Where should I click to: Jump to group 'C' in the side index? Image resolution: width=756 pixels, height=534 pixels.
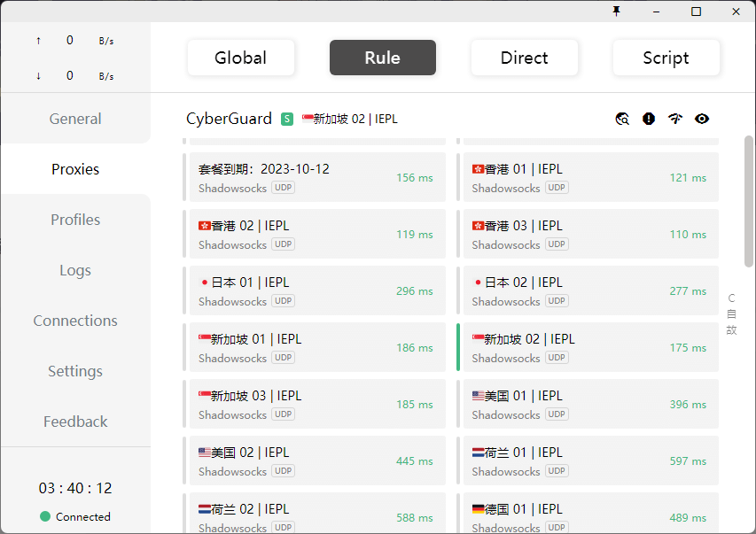731,298
